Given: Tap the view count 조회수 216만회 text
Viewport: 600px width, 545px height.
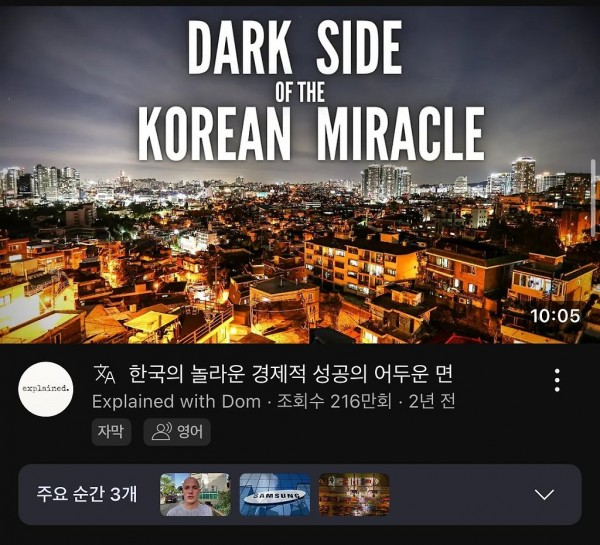Looking at the screenshot, I should pyautogui.click(x=334, y=401).
